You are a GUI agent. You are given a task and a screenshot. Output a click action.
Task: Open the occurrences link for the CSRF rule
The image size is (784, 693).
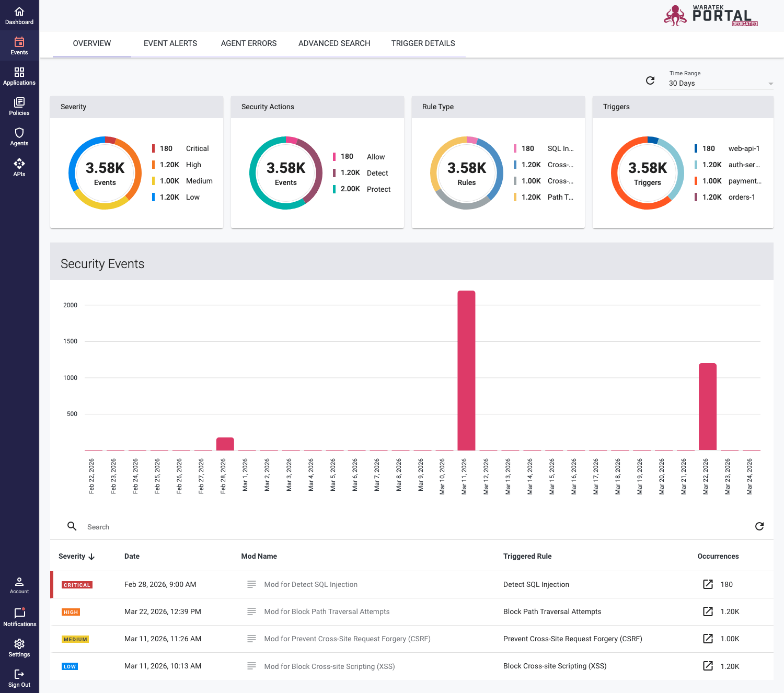[x=708, y=639]
